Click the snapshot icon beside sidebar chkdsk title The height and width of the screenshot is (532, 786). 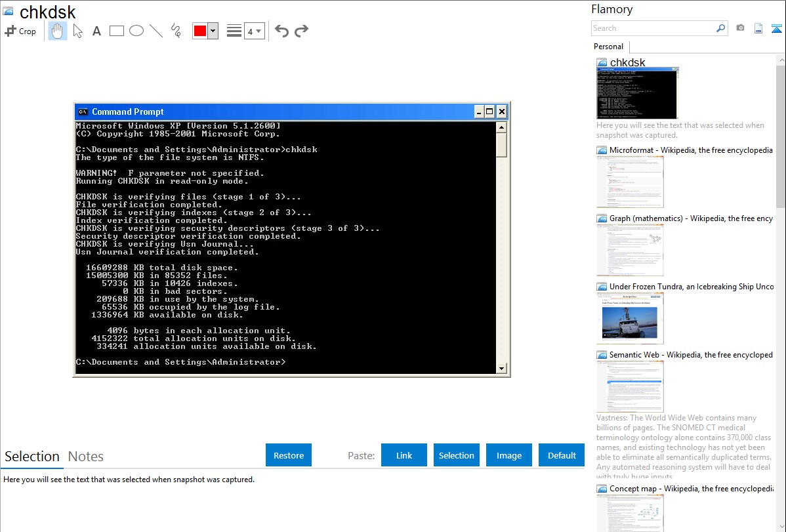[602, 63]
